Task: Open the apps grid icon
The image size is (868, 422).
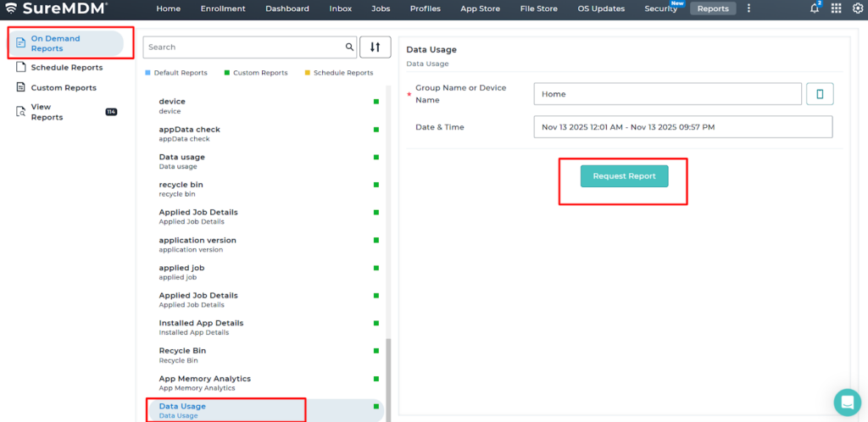Action: point(836,8)
